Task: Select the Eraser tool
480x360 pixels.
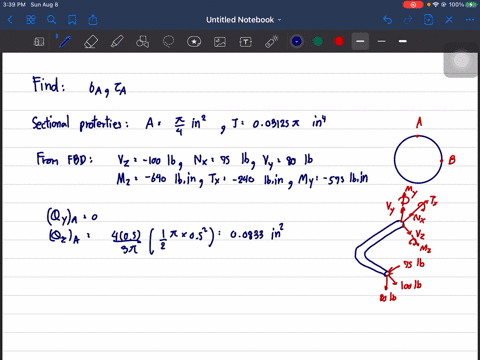Action: [x=91, y=42]
